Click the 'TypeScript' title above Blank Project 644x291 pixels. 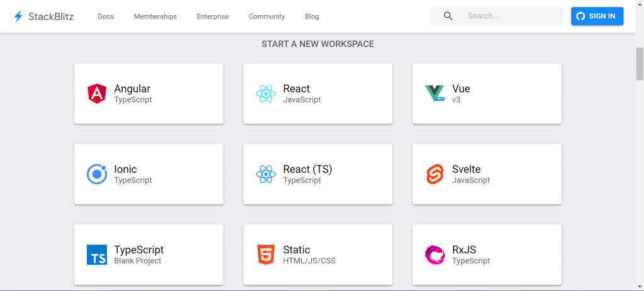pos(139,250)
